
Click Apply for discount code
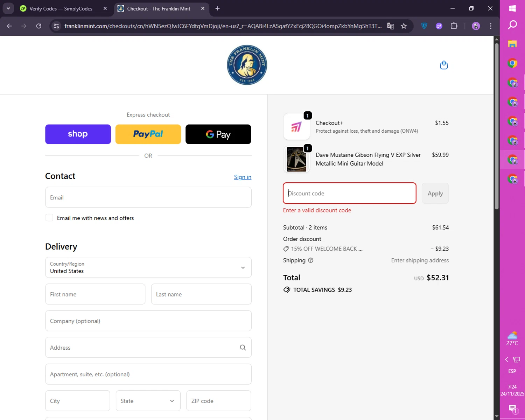coord(435,193)
